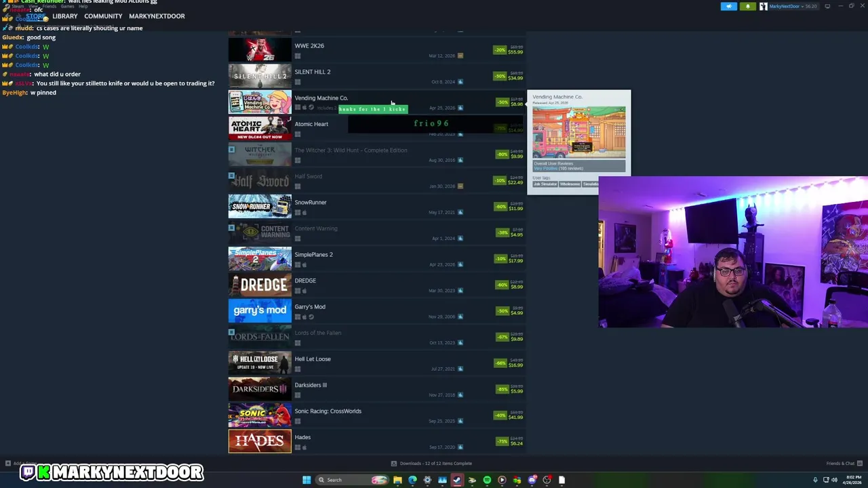This screenshot has height=488, width=868.
Task: Click the Vending Machine Co. popup screenshot
Action: tap(578, 132)
